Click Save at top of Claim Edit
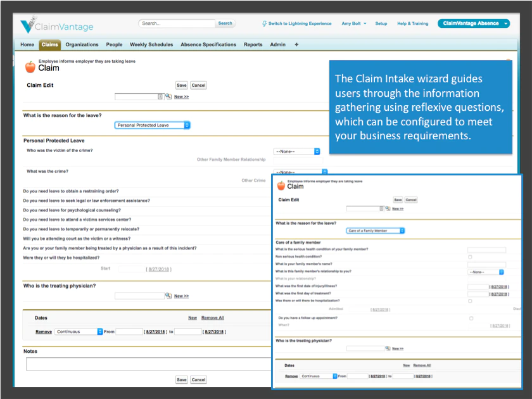This screenshot has height=399, width=532. pyautogui.click(x=182, y=85)
